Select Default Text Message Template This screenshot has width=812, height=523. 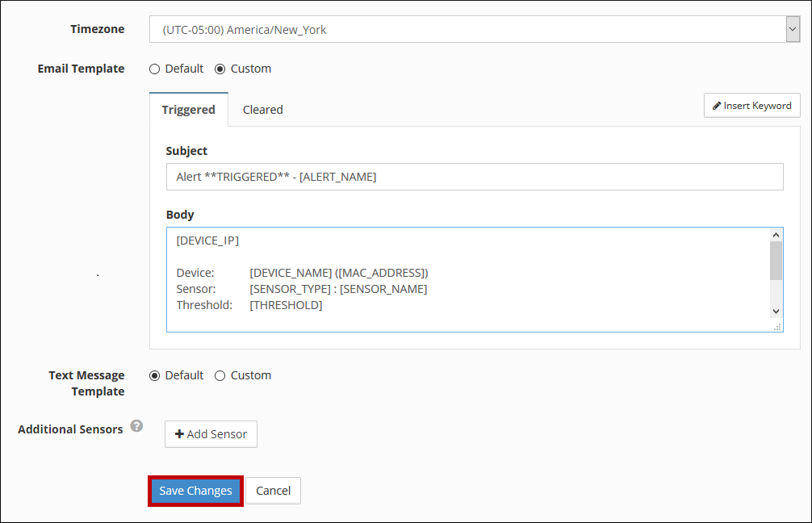(155, 375)
